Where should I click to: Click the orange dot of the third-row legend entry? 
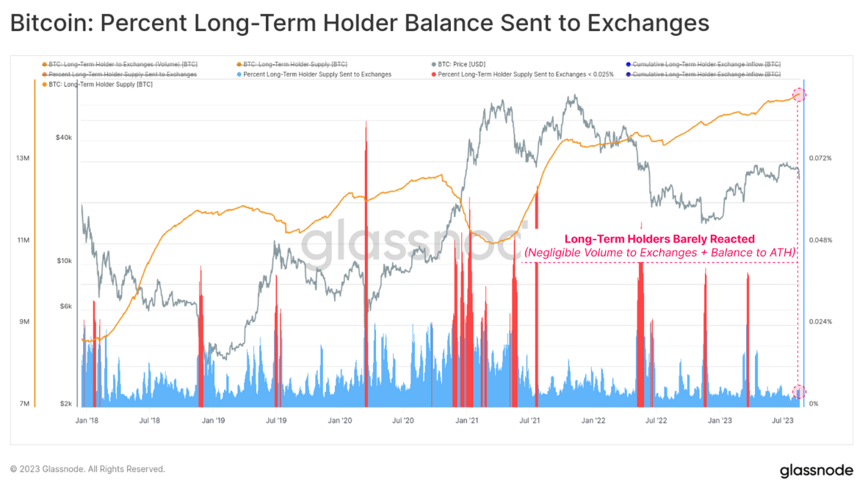44,85
